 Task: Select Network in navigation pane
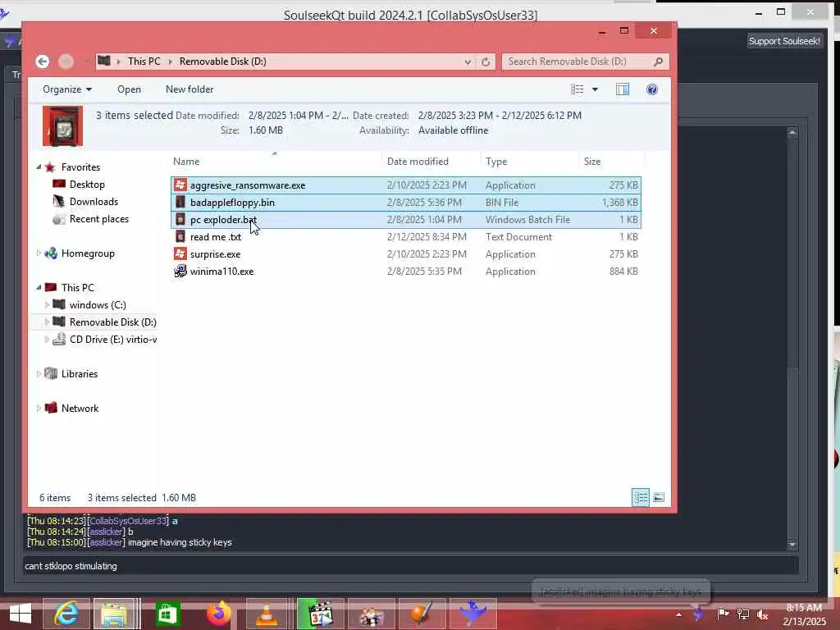click(71, 409)
